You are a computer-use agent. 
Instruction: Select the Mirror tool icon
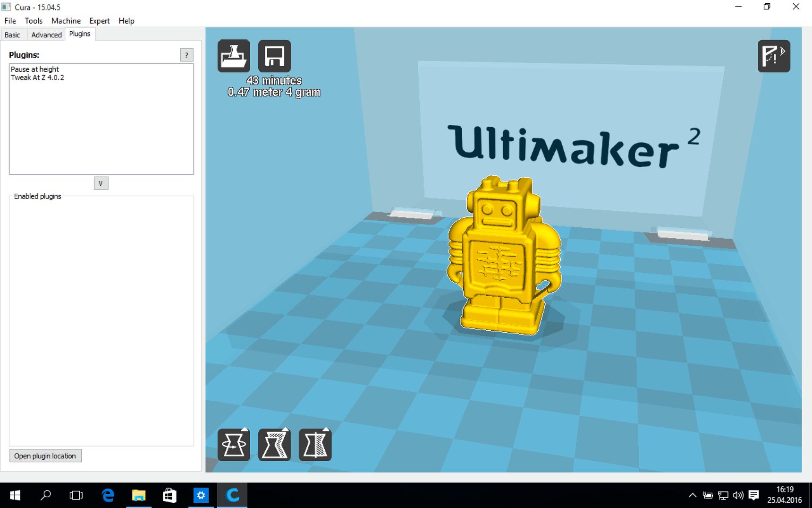click(315, 444)
